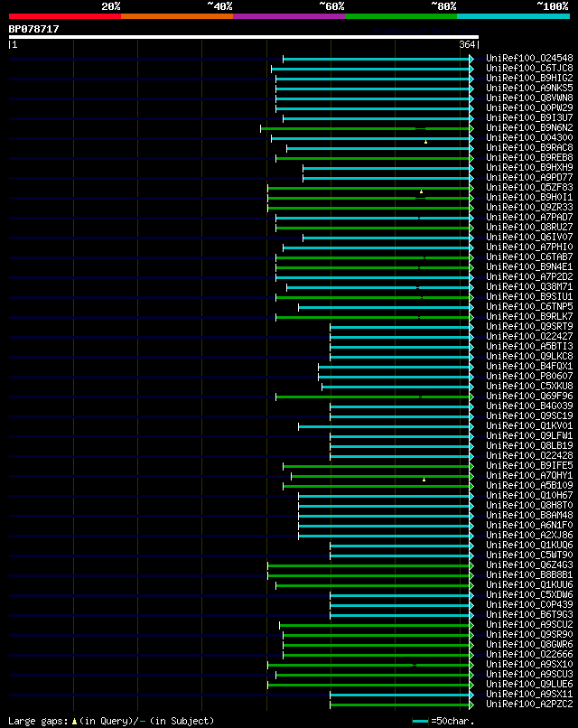578x728 pixels.
Task: Open the UniRef100_A2XJ86 hit name
Action: pyautogui.click(x=529, y=535)
